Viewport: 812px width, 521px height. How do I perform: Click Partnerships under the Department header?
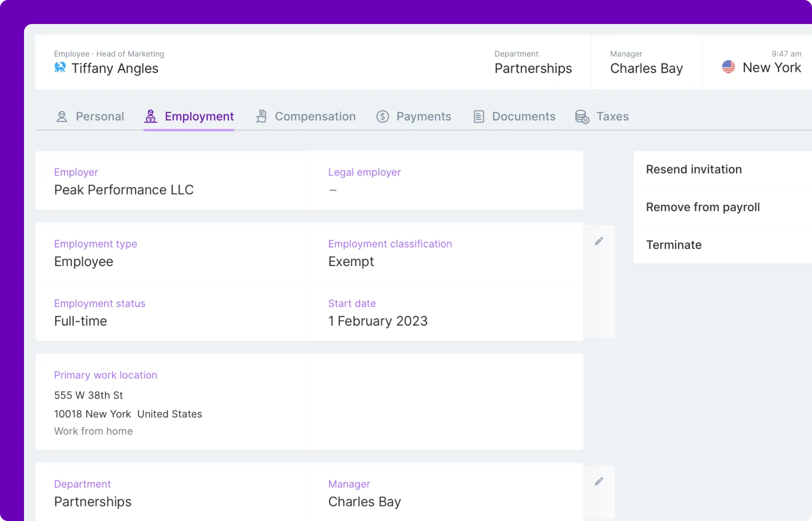[533, 68]
